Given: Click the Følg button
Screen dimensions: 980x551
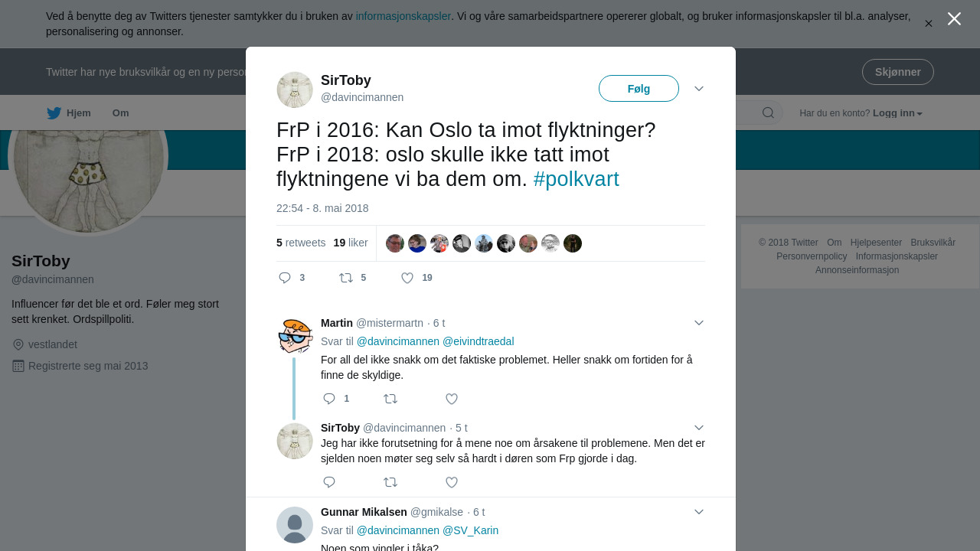Looking at the screenshot, I should 639,89.
